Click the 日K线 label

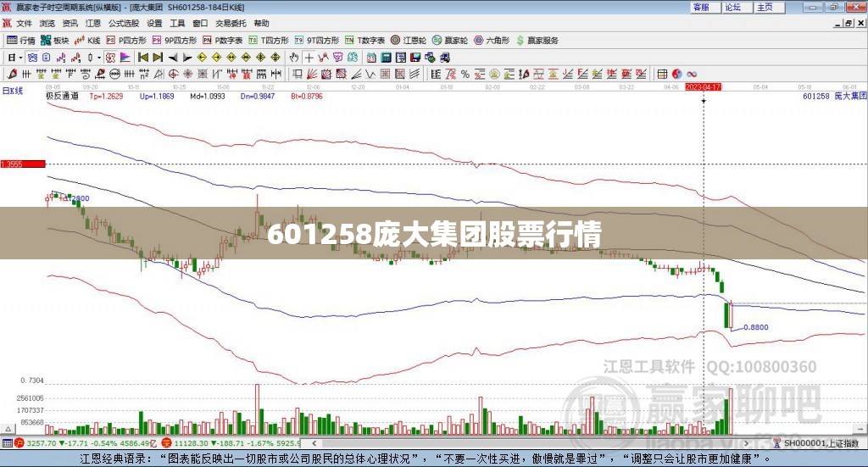[13, 91]
